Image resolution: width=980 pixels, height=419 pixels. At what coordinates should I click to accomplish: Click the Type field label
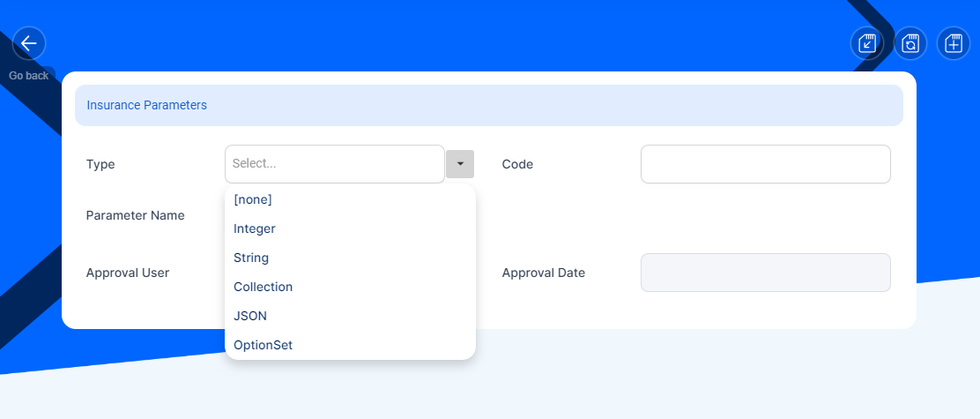click(x=100, y=164)
